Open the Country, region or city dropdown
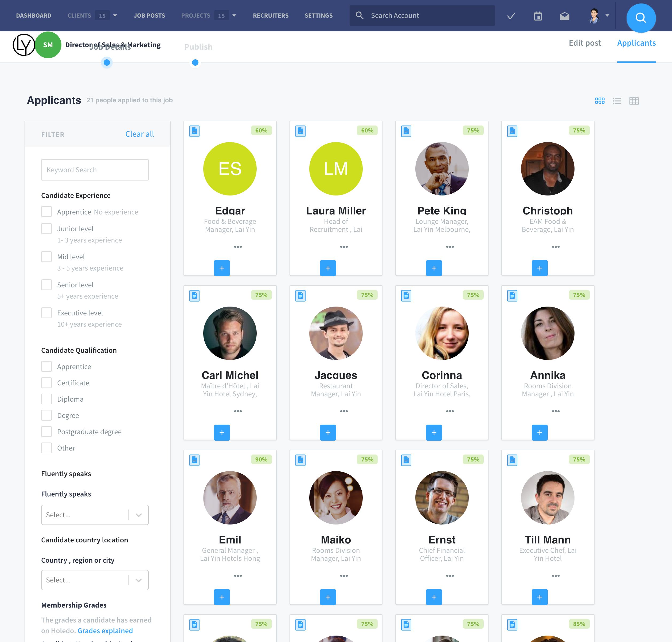 [95, 580]
